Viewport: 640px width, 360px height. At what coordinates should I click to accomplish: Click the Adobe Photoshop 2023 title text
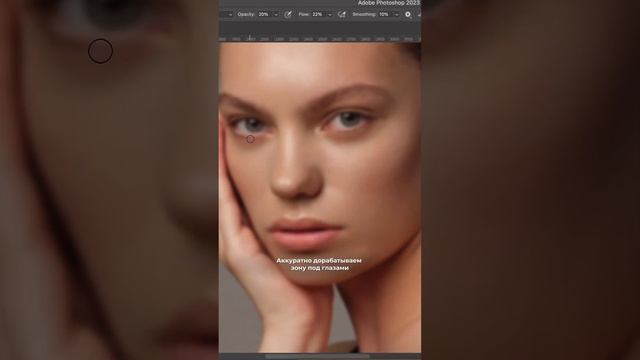click(x=389, y=3)
